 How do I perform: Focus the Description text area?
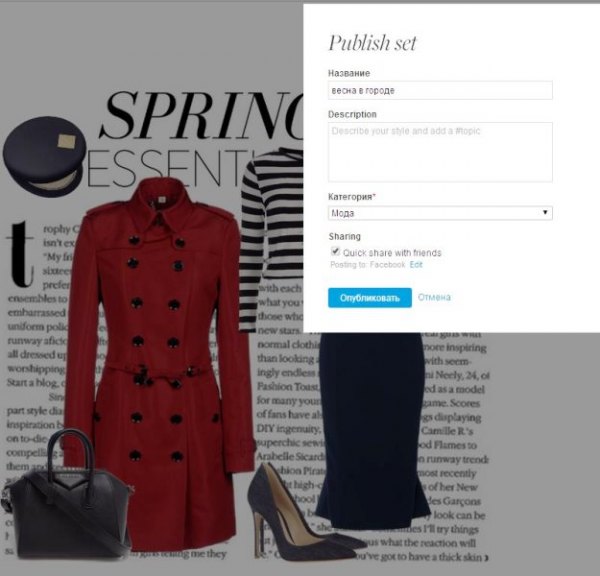[440, 152]
